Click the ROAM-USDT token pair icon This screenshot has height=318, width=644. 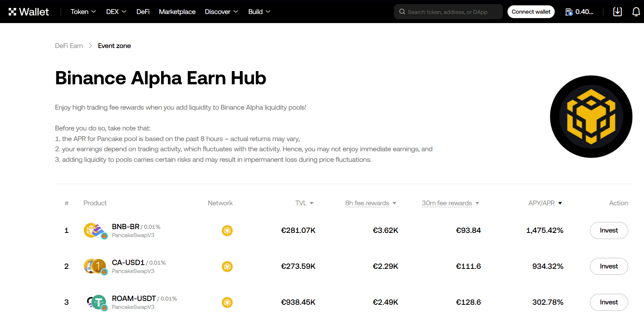click(x=95, y=302)
